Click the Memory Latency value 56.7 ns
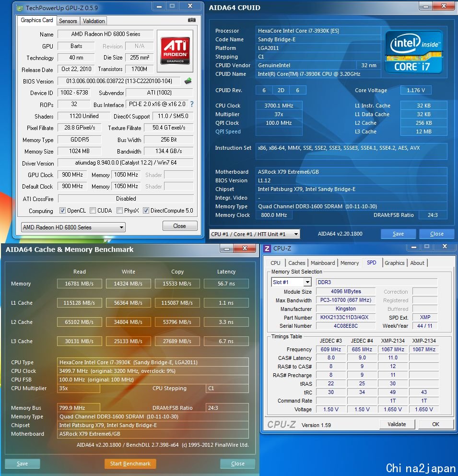The width and height of the screenshot is (458, 476). pyautogui.click(x=226, y=284)
